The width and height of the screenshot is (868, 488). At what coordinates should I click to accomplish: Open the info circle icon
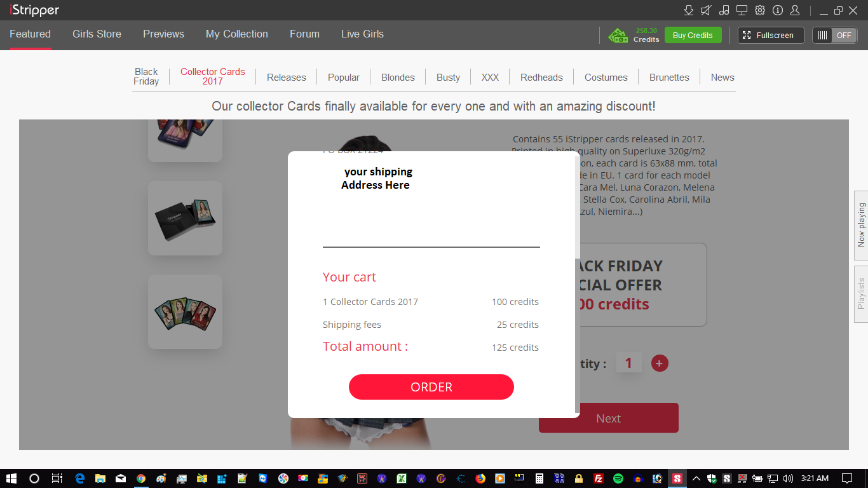pos(778,10)
